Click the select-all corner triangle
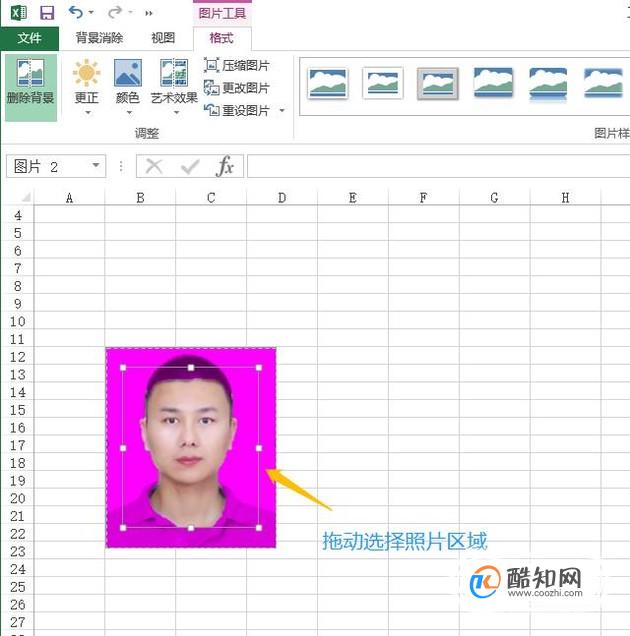Viewport: 630px width, 636px height. tap(26, 198)
